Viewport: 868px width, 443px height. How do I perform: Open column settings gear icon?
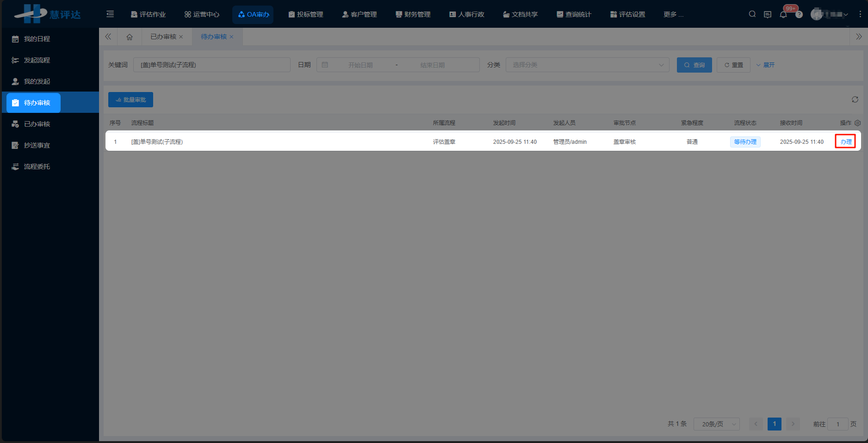click(x=857, y=123)
